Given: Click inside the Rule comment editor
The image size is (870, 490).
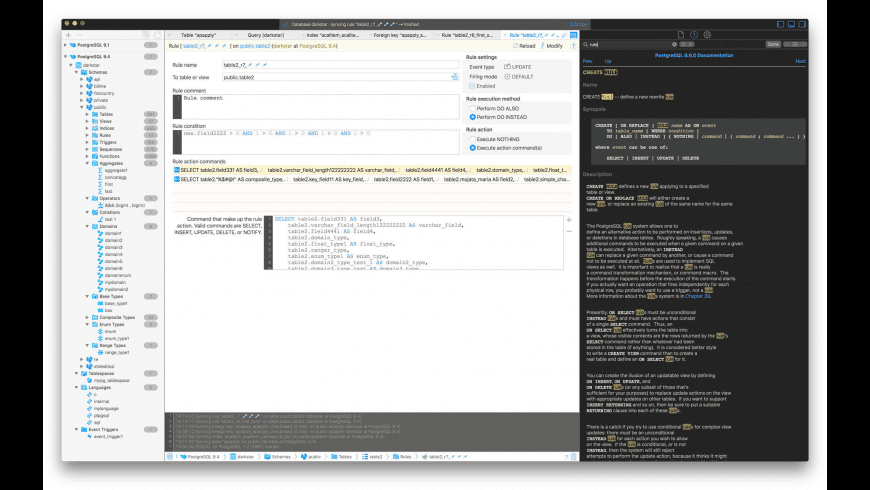Looking at the screenshot, I should (316, 107).
